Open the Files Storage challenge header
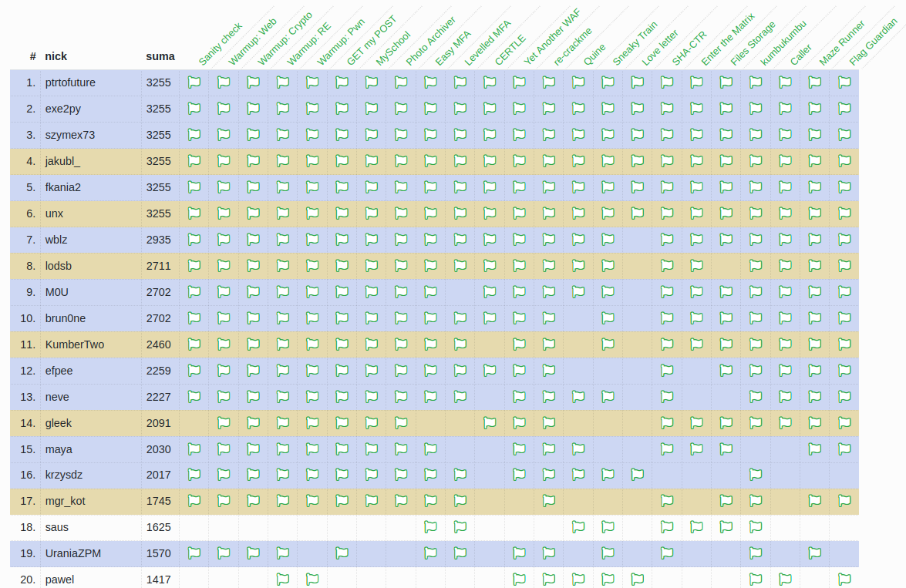The width and height of the screenshot is (906, 588). pos(753,44)
